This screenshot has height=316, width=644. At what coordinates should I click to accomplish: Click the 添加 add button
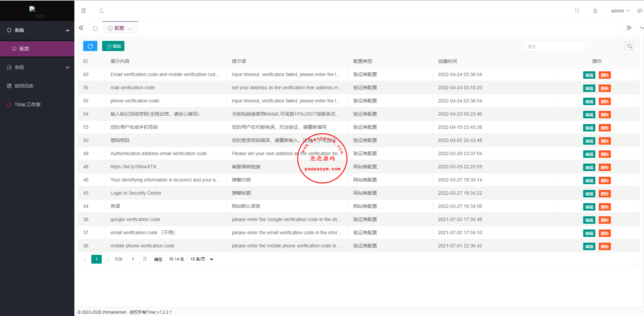click(113, 46)
